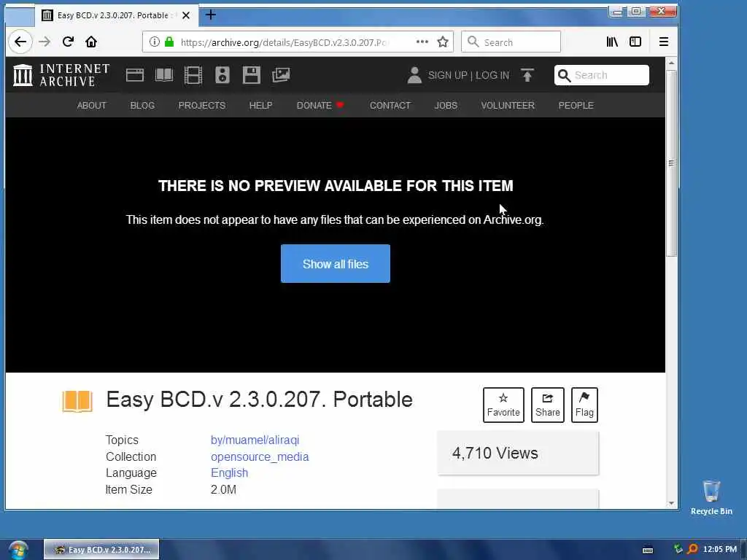Open the Windows Start button
This screenshot has width=747, height=560.
pos(18,550)
